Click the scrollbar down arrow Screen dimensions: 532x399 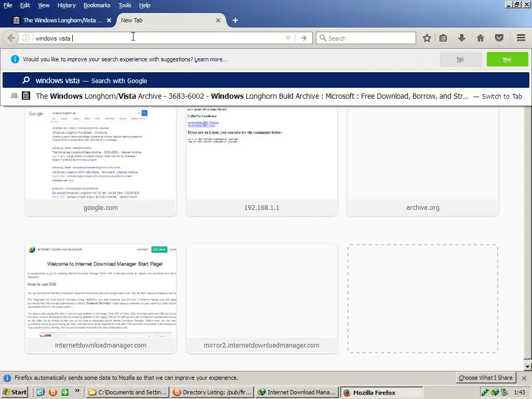[x=528, y=366]
